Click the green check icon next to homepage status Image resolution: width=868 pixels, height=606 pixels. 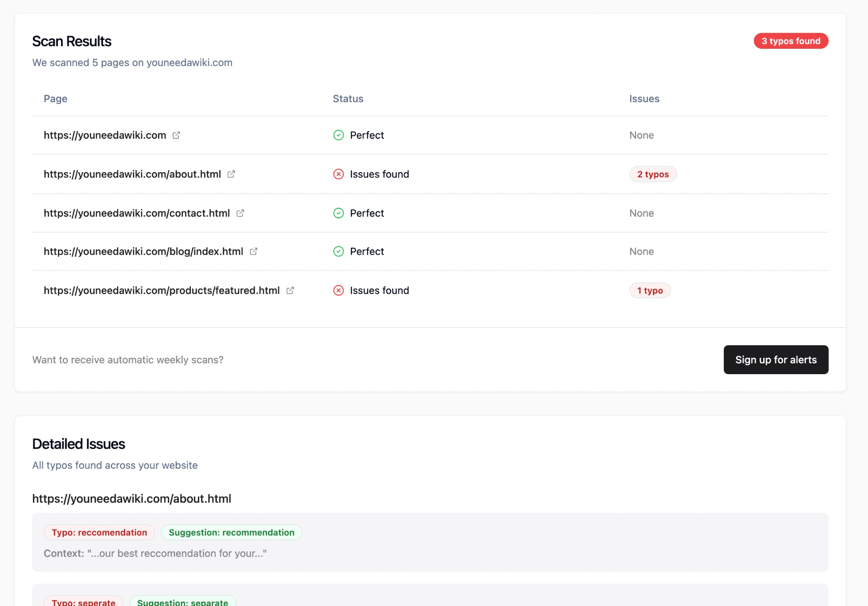pyautogui.click(x=339, y=135)
